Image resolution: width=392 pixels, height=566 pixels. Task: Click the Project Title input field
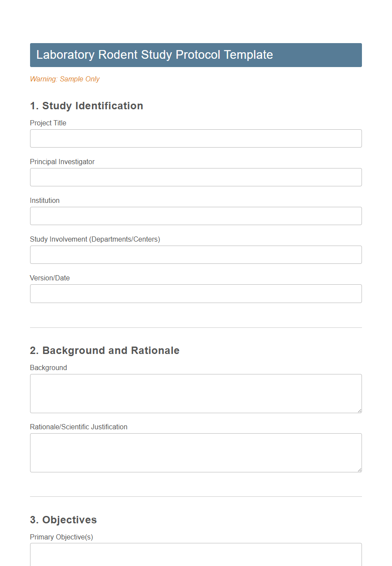point(196,138)
